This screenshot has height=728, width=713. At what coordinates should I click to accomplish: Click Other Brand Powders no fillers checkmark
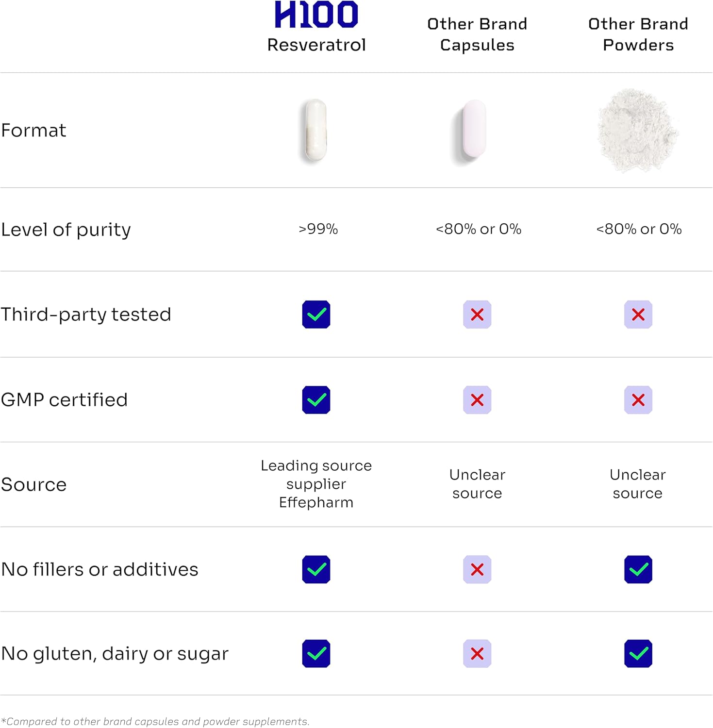click(638, 569)
